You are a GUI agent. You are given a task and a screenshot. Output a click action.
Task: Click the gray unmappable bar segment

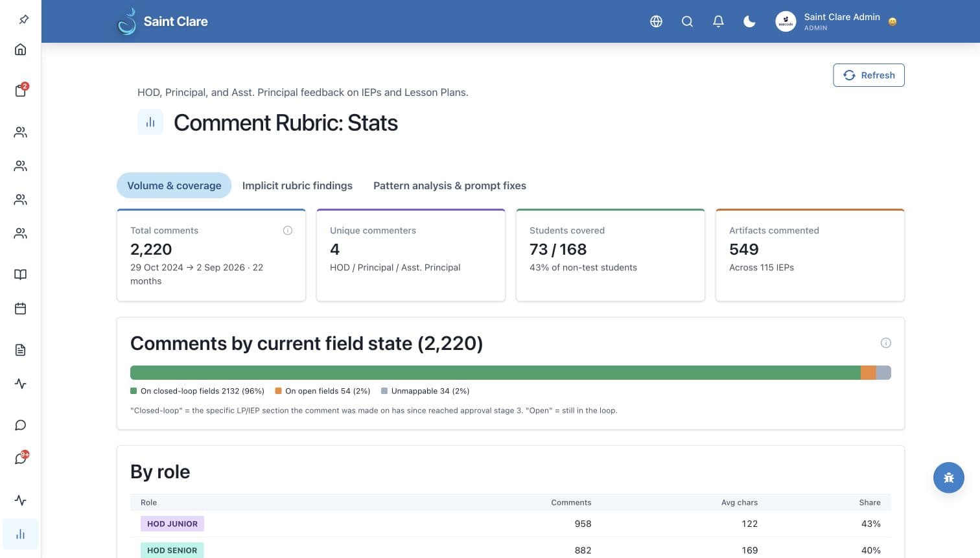tap(883, 373)
